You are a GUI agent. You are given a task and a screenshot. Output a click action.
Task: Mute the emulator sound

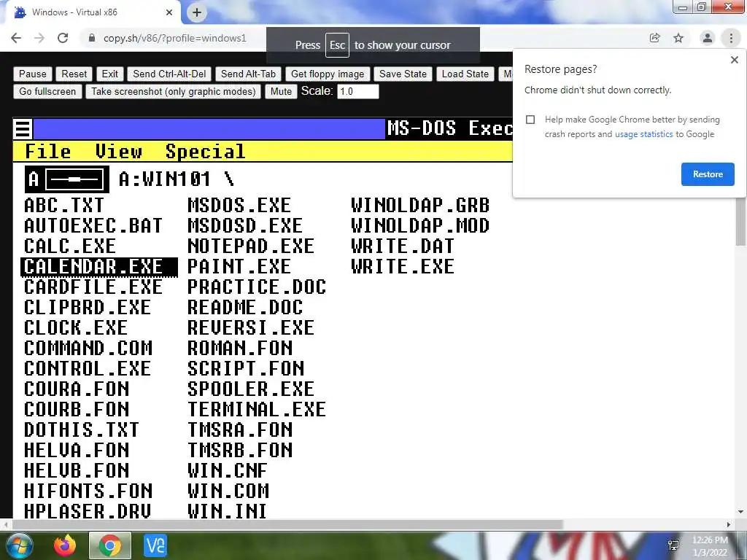[x=281, y=91]
